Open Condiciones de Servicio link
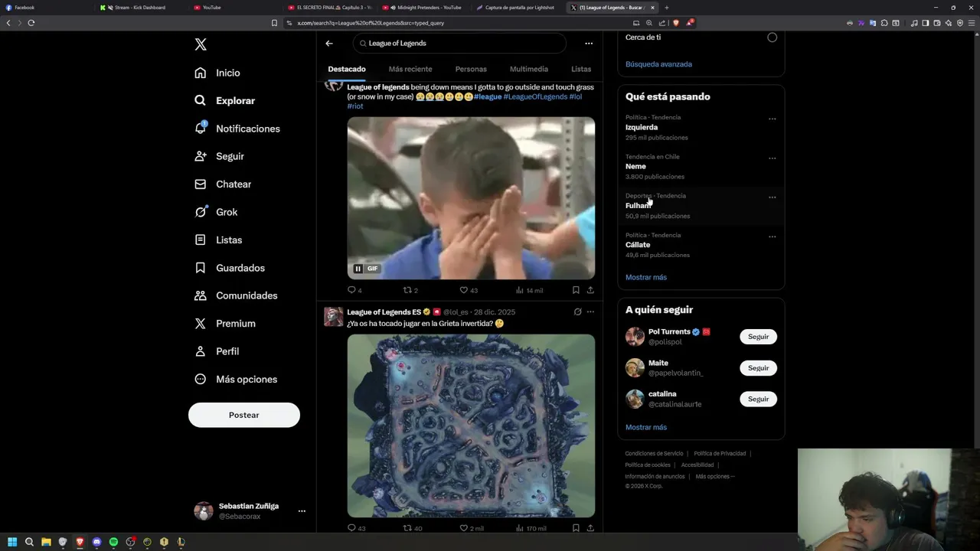980x551 pixels. tap(654, 454)
